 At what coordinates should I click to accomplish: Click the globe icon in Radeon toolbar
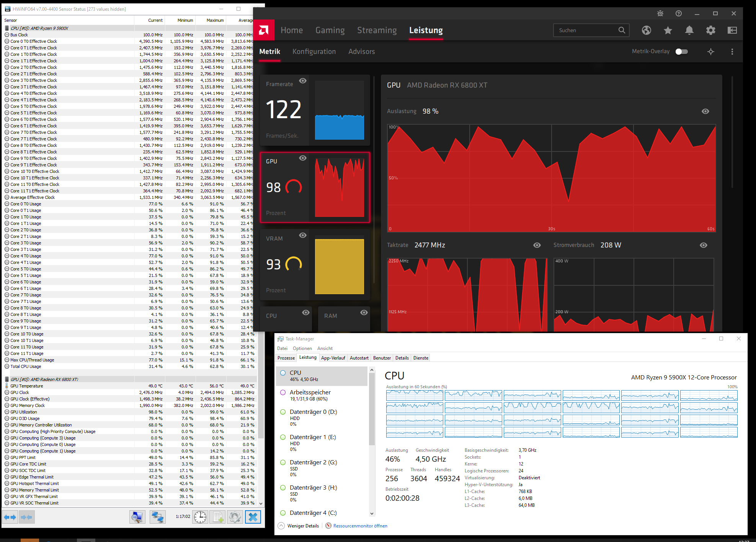[647, 30]
